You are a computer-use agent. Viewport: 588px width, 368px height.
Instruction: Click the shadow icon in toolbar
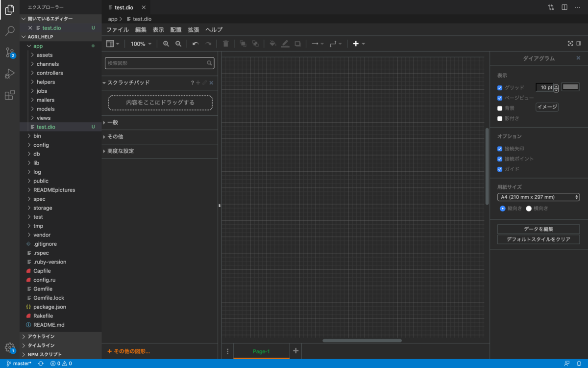[297, 44]
